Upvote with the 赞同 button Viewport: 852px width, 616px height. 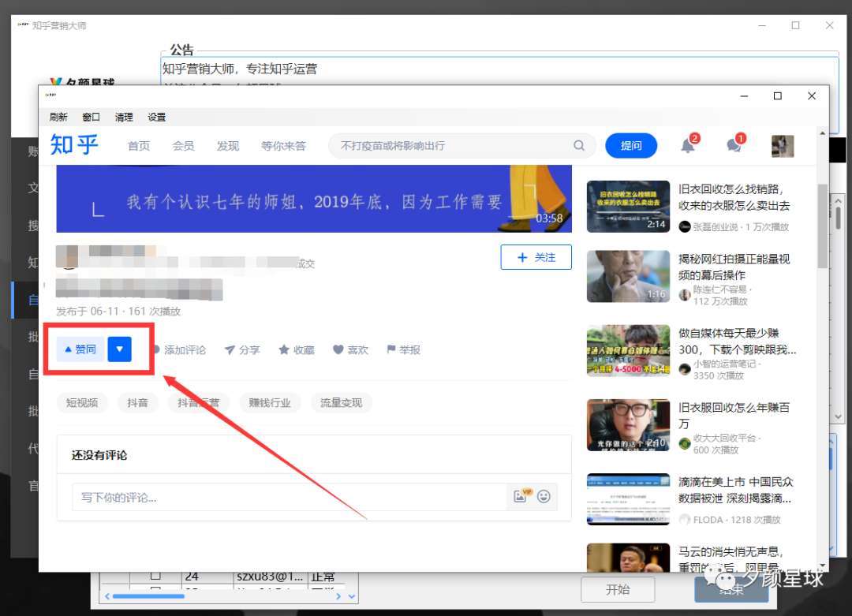pos(80,349)
